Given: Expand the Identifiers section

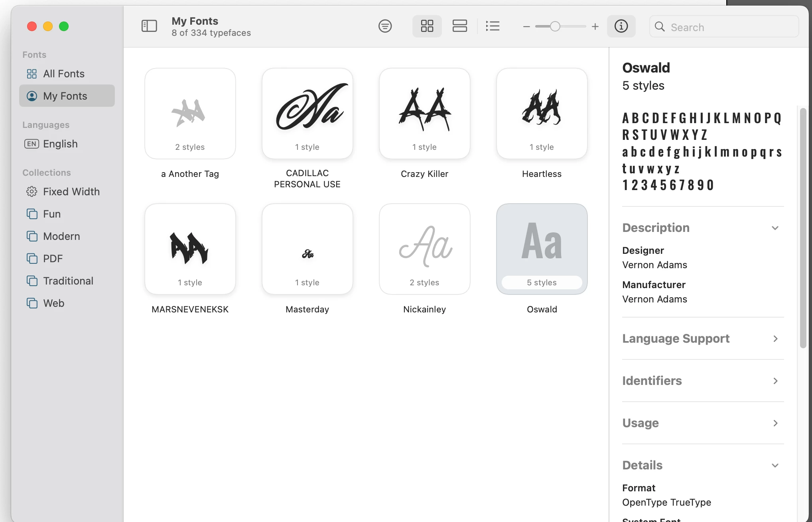Looking at the screenshot, I should tap(775, 381).
